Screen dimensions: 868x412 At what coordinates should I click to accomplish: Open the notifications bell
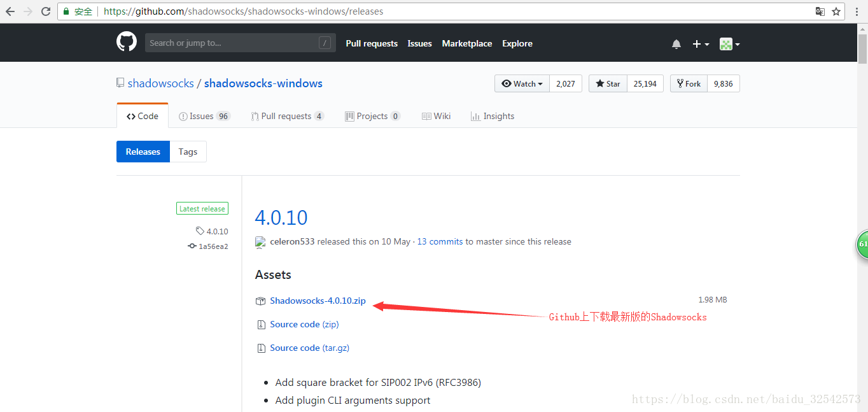click(x=676, y=44)
